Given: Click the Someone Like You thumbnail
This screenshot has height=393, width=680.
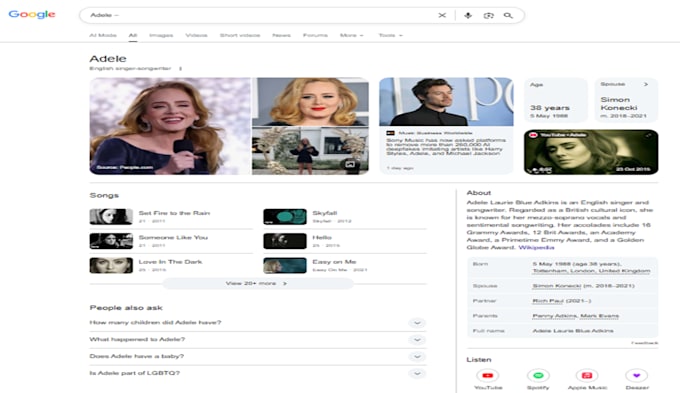Looking at the screenshot, I should (111, 241).
